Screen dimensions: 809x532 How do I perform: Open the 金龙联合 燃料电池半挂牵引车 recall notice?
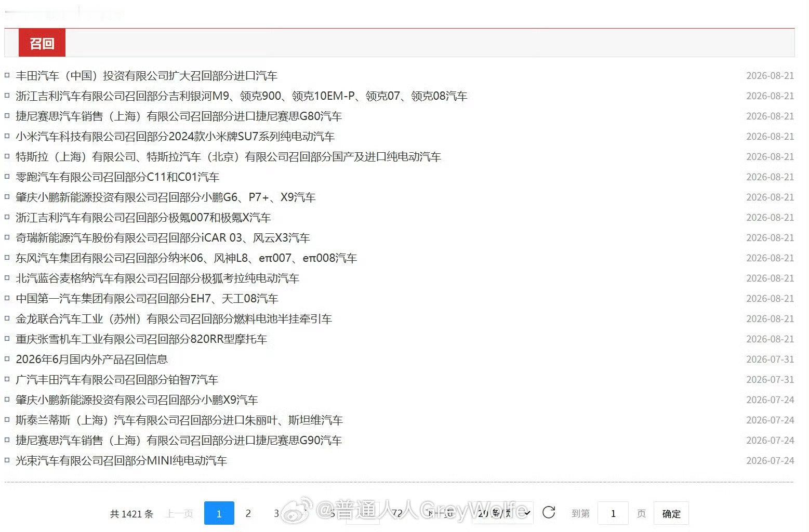(174, 319)
